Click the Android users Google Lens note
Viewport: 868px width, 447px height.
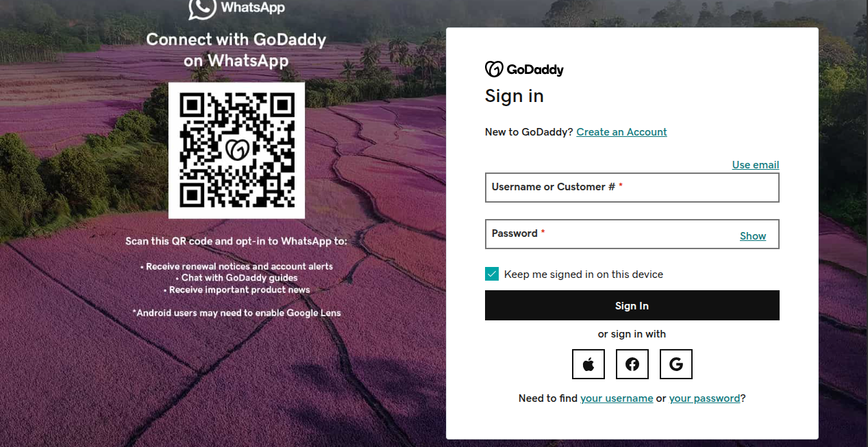click(236, 312)
